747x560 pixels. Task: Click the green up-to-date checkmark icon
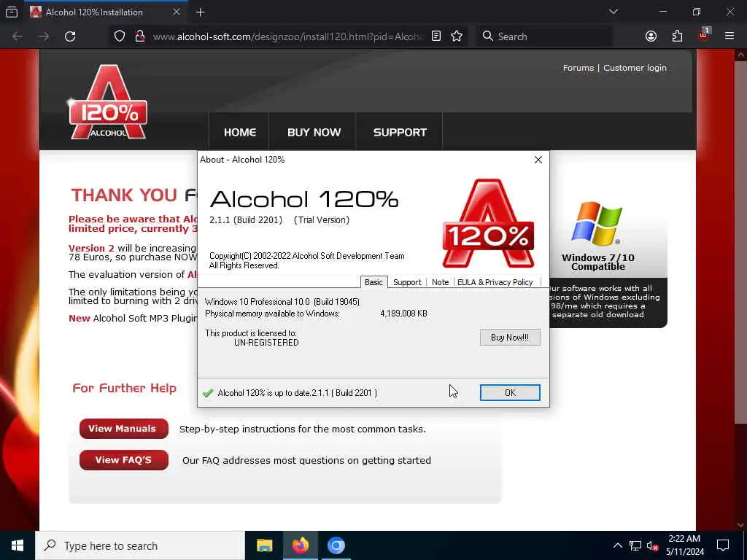click(x=208, y=393)
